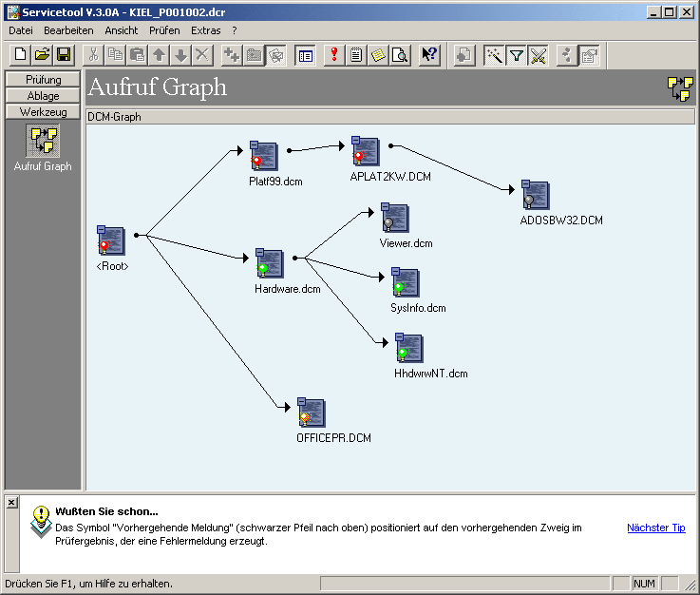The height and width of the screenshot is (595, 700).
Task: Collapse the Root node minus box
Action: click(102, 230)
